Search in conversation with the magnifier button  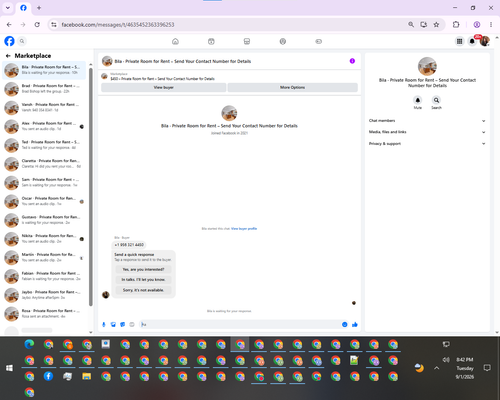click(x=436, y=100)
